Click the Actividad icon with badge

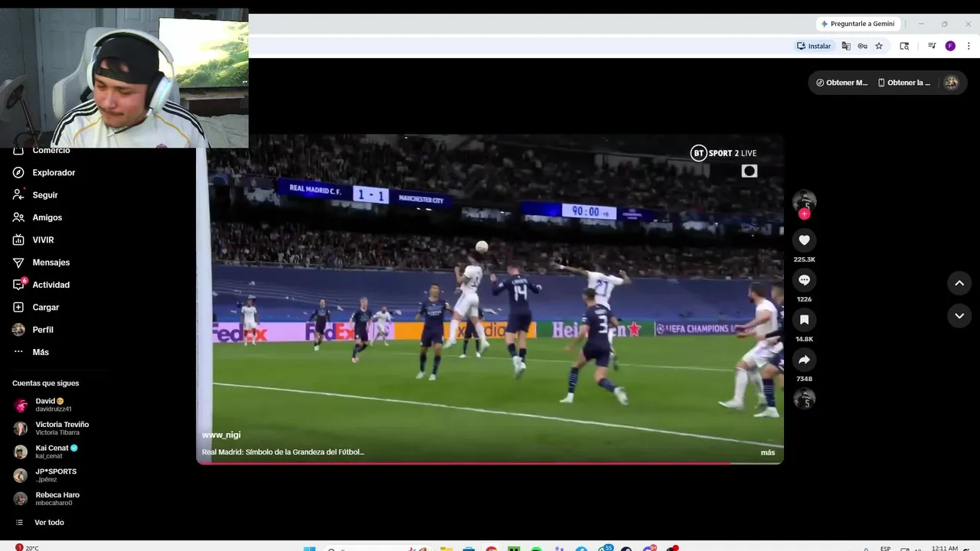pyautogui.click(x=18, y=285)
